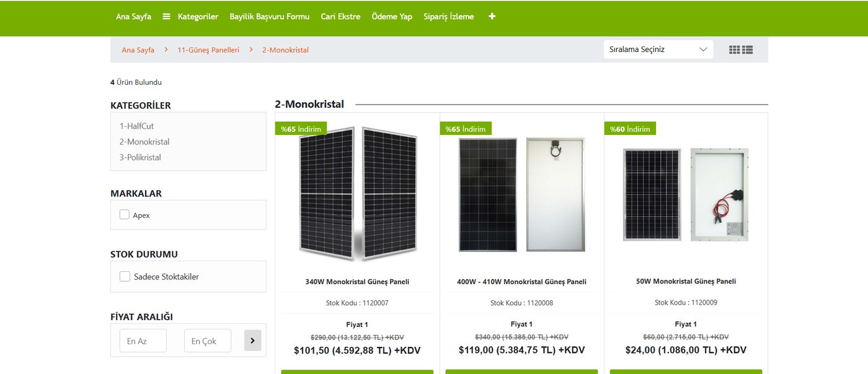Open 340W Monokristal Güneş Paneli product link

[357, 281]
